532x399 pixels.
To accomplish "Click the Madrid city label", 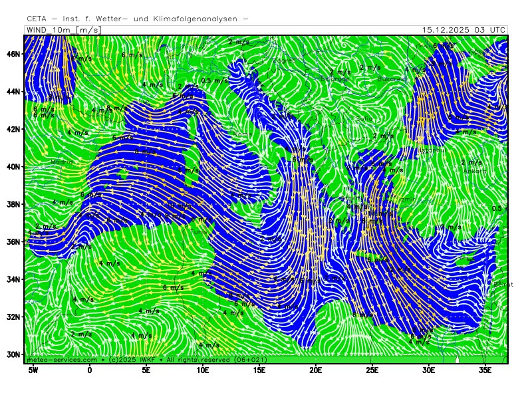I will click(62, 162).
